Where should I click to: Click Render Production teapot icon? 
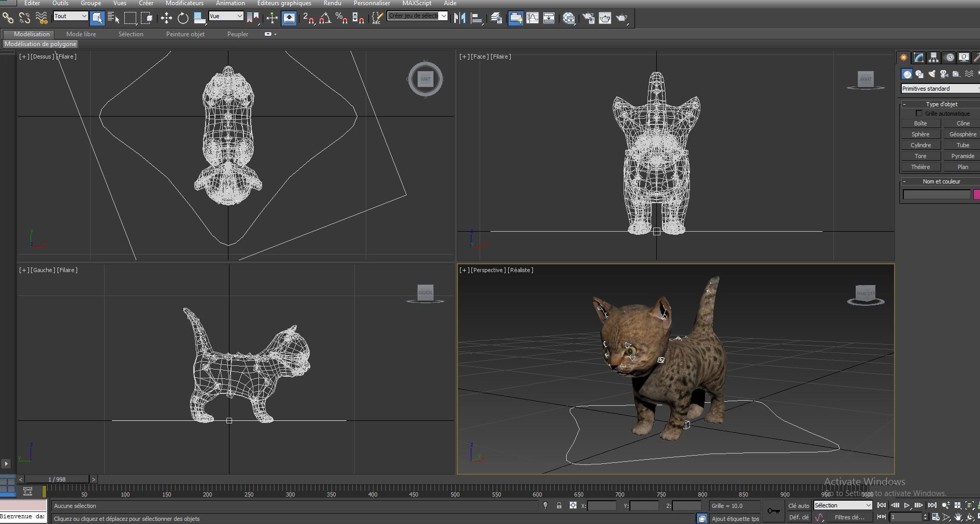coord(622,18)
